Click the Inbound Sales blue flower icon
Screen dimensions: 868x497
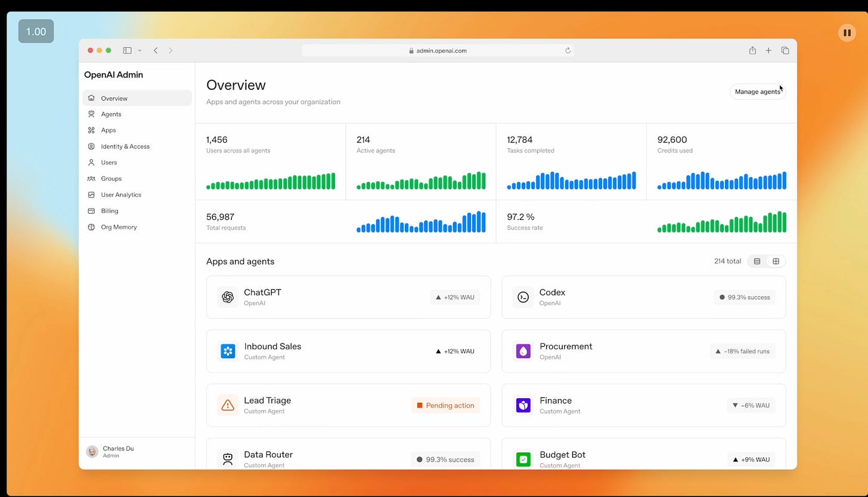tap(228, 351)
